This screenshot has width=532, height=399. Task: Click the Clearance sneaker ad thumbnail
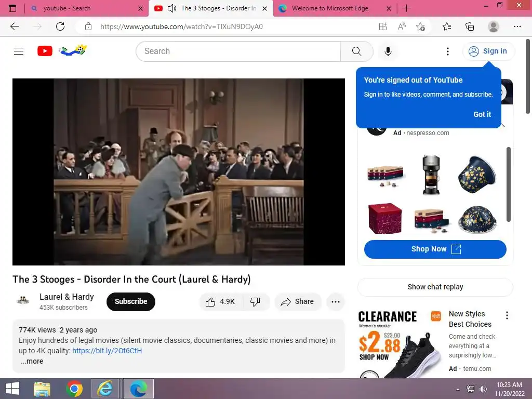click(400, 343)
